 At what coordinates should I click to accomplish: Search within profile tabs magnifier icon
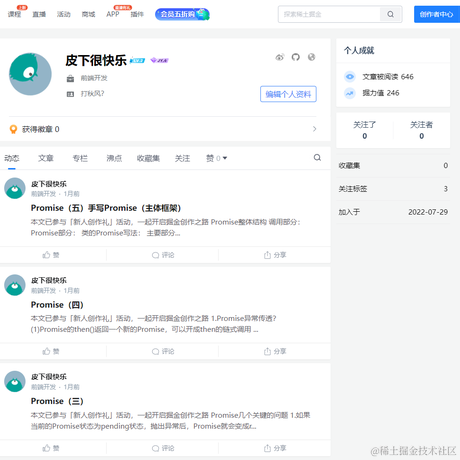317,157
